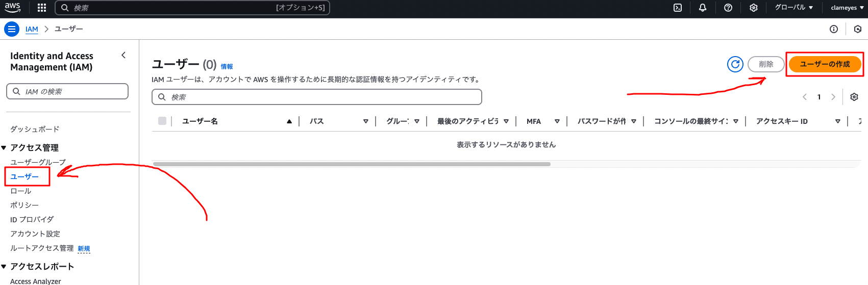
Task: Sort by パス column arrow
Action: (366, 121)
